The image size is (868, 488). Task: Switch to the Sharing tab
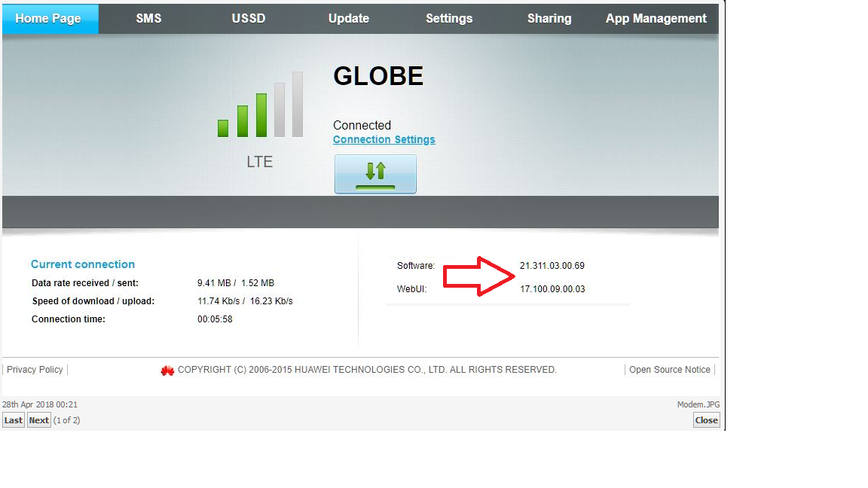pos(549,19)
